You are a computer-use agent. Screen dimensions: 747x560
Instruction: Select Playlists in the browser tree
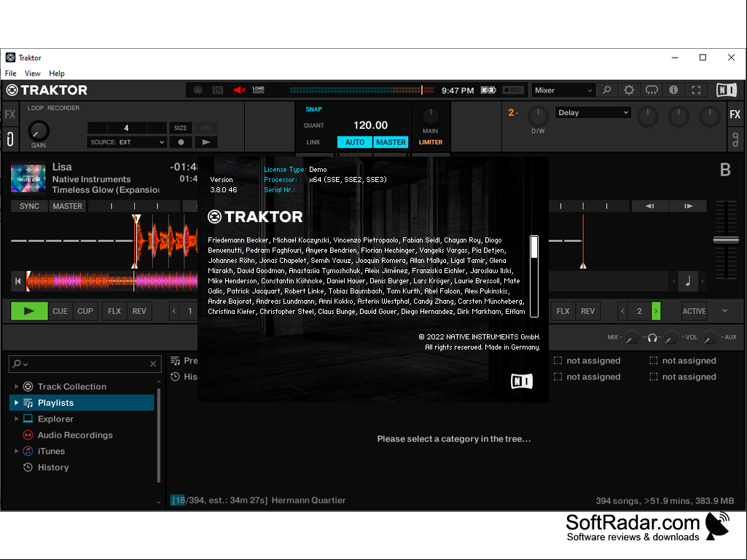tap(82, 403)
